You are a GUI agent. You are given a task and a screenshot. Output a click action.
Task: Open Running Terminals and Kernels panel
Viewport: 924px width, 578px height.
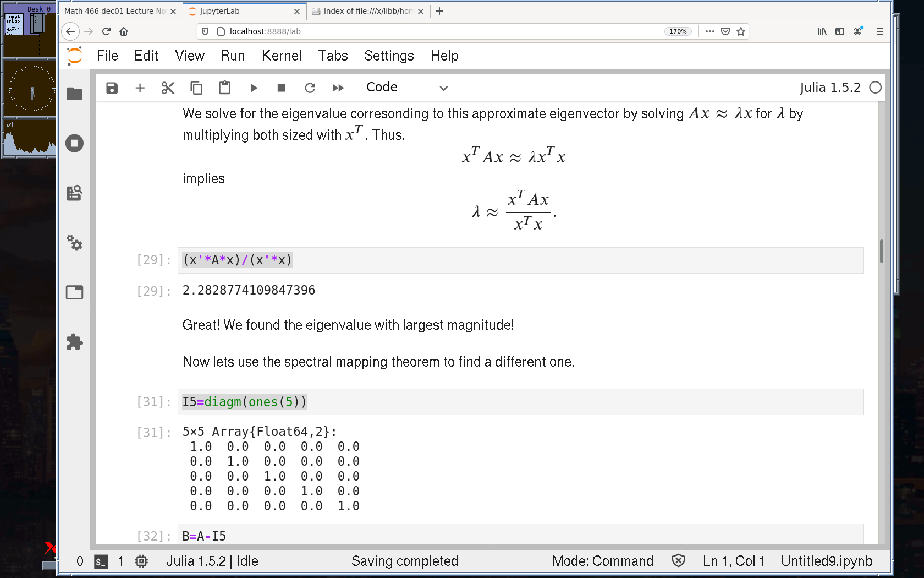pos(74,144)
